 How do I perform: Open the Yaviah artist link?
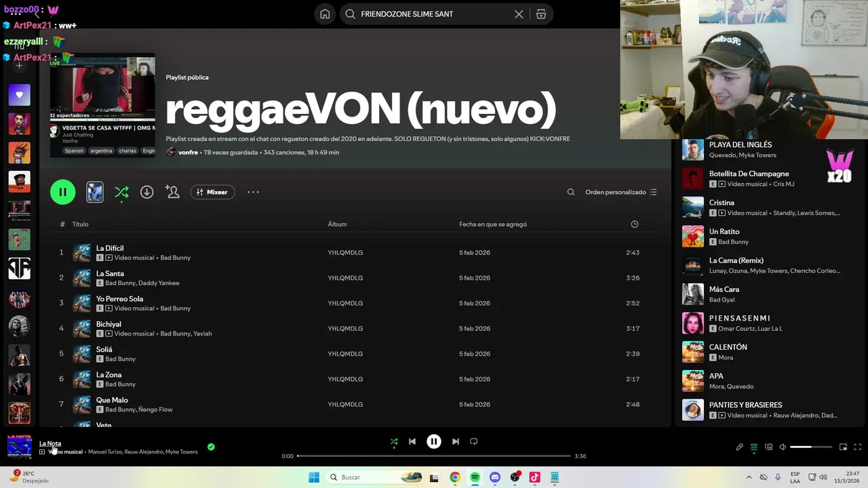pyautogui.click(x=202, y=333)
